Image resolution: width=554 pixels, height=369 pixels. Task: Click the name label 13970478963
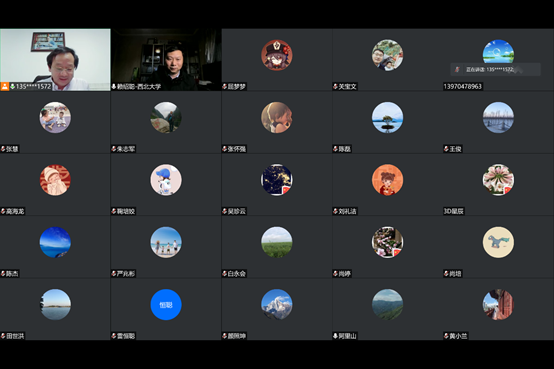click(462, 87)
